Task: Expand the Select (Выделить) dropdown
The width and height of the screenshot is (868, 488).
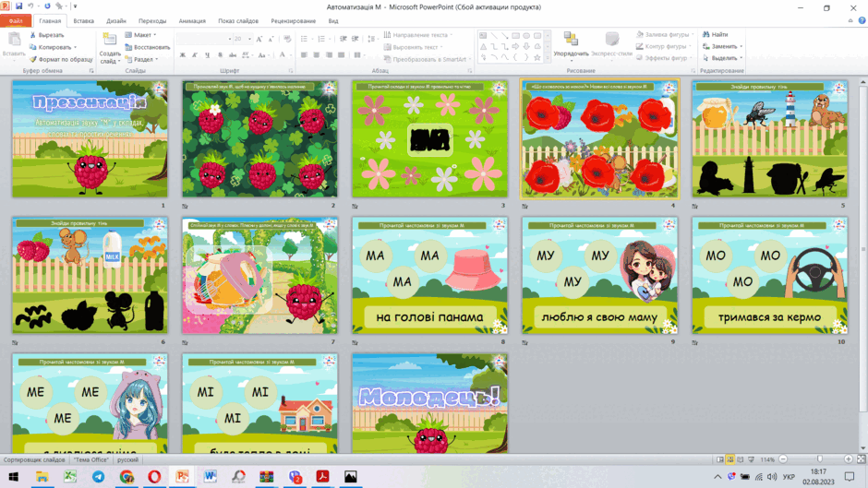Action: [722, 58]
